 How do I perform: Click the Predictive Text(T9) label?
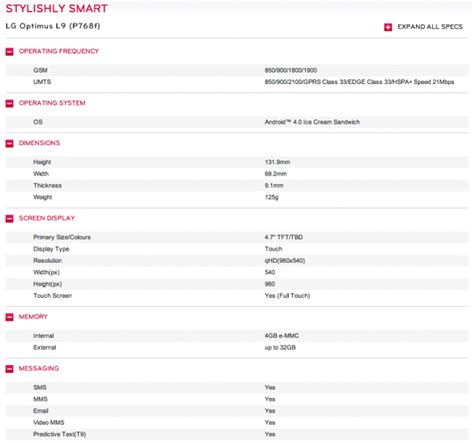pyautogui.click(x=59, y=434)
